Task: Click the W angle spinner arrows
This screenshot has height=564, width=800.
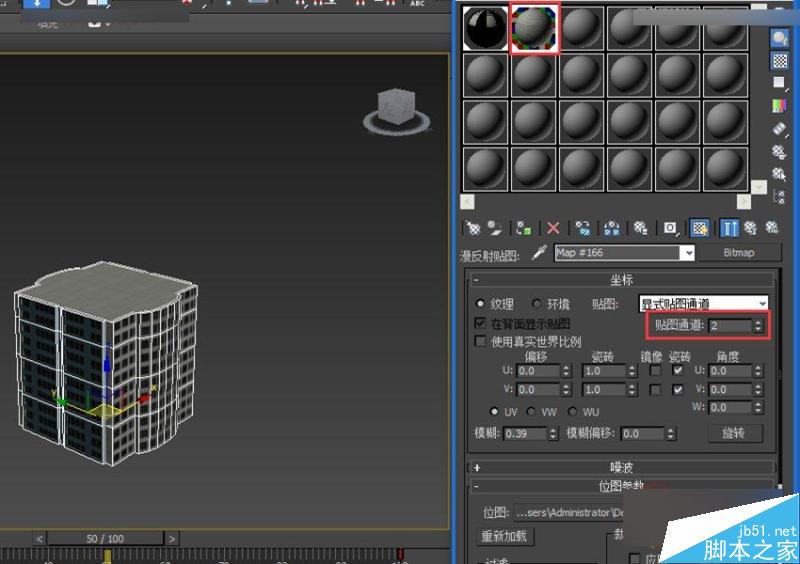Action: (758, 407)
